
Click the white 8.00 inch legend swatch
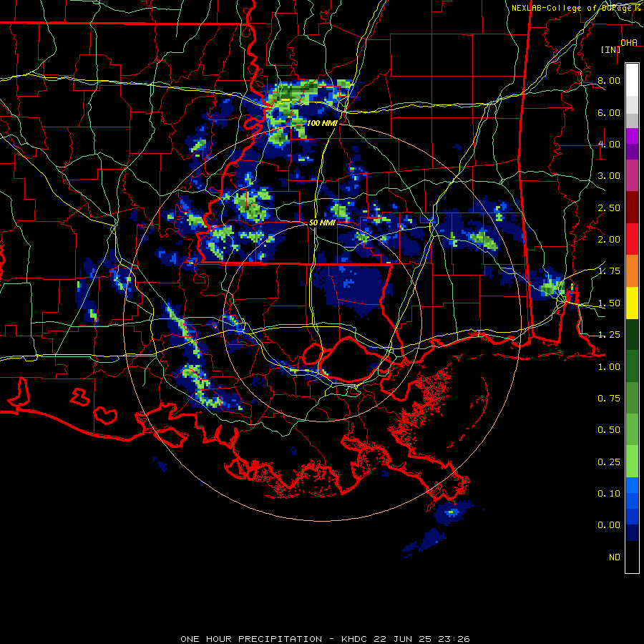click(x=632, y=79)
